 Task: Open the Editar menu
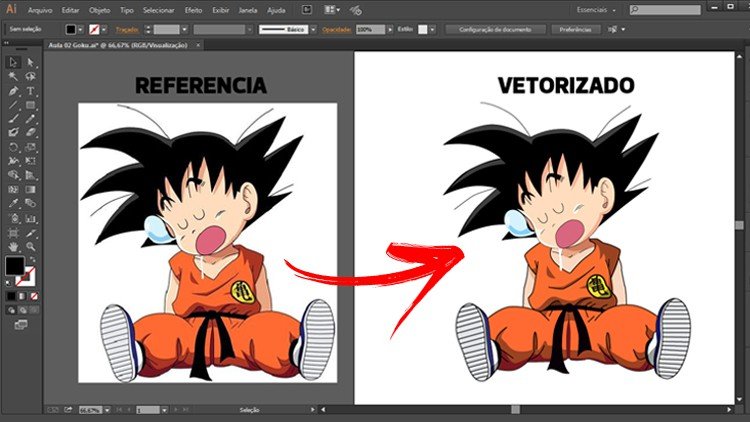click(x=70, y=10)
